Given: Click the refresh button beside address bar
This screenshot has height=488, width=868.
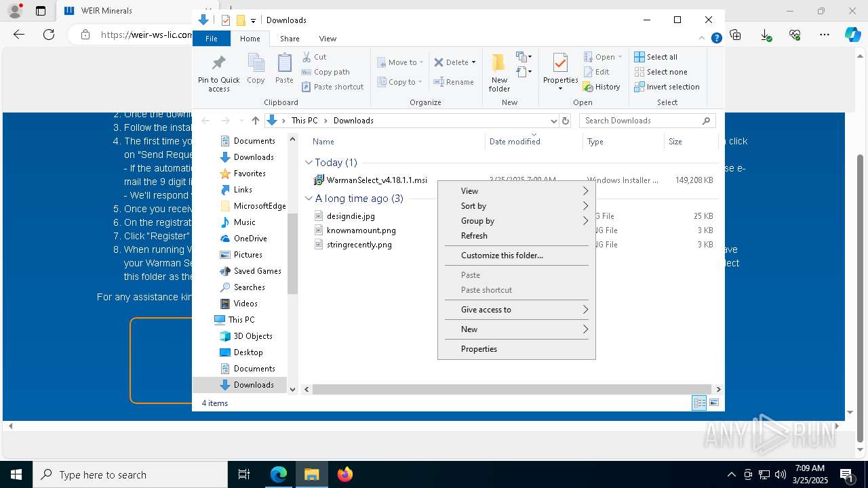Looking at the screenshot, I should point(566,121).
